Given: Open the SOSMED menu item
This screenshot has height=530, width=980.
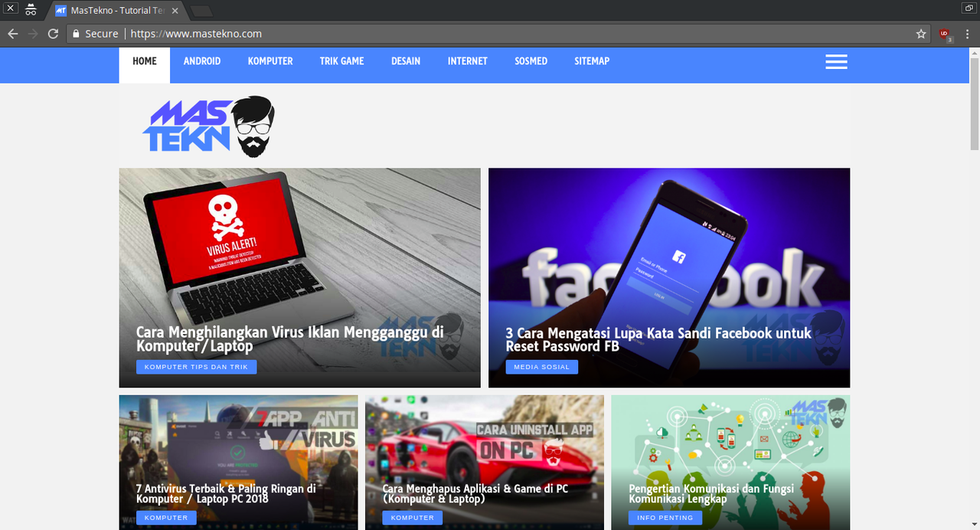Looking at the screenshot, I should [x=531, y=61].
